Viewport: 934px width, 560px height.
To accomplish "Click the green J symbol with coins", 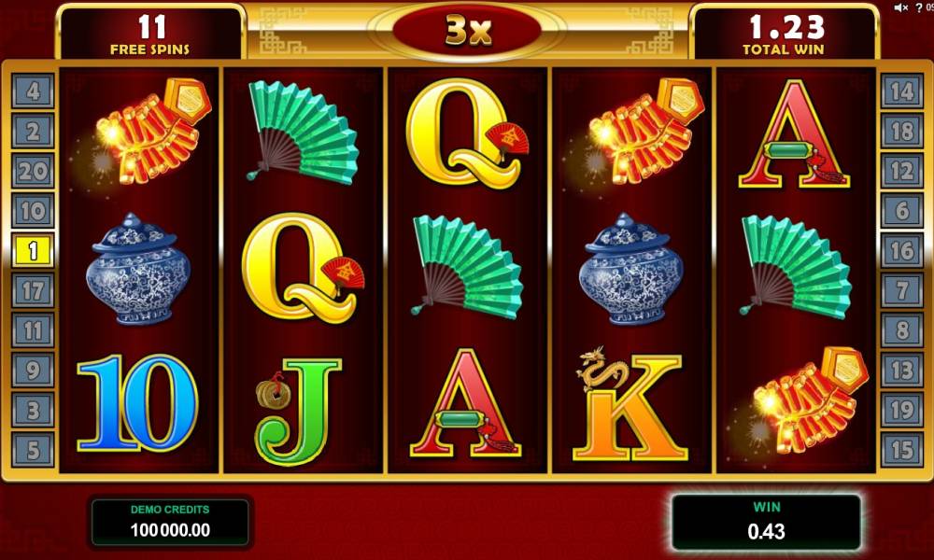I will 298,412.
